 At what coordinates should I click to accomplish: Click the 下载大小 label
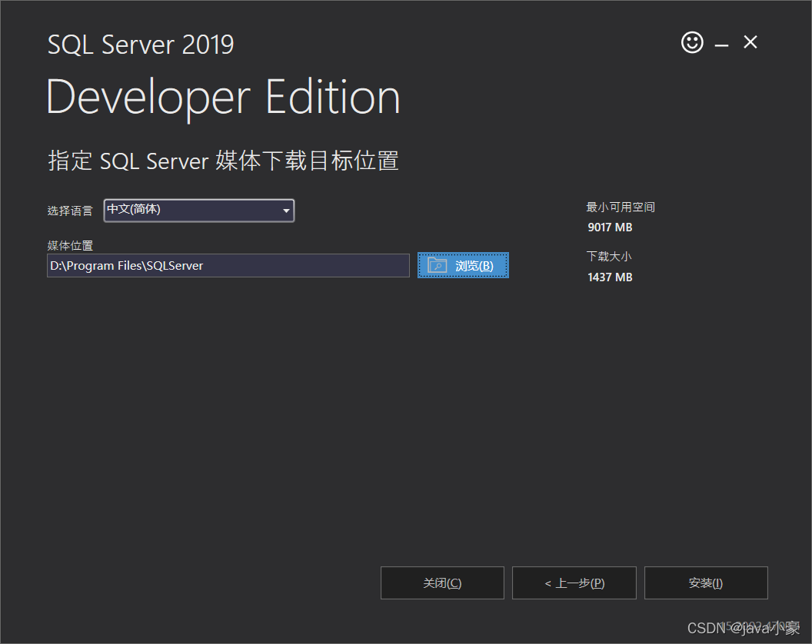pyautogui.click(x=609, y=256)
